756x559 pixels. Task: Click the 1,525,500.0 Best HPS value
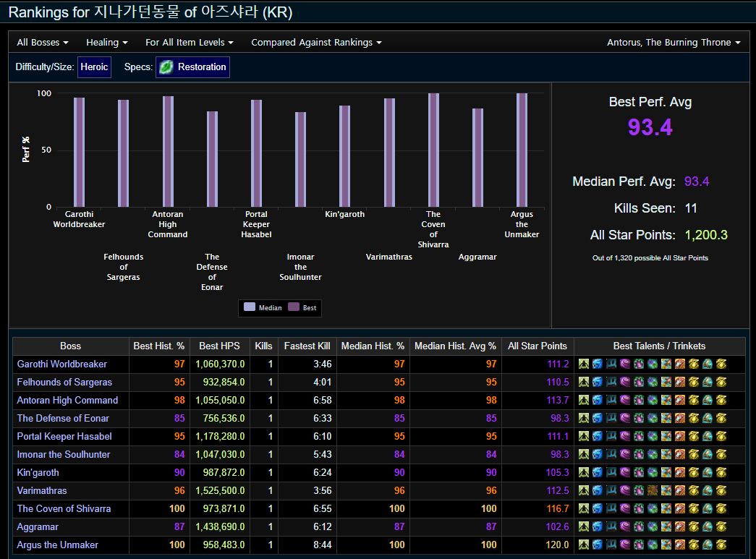tap(220, 490)
